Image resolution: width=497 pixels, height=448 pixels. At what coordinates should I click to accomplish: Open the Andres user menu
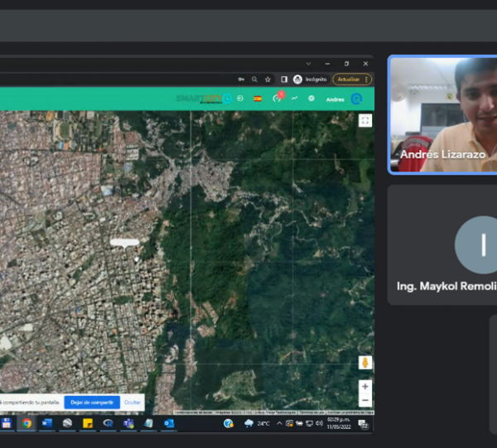335,99
